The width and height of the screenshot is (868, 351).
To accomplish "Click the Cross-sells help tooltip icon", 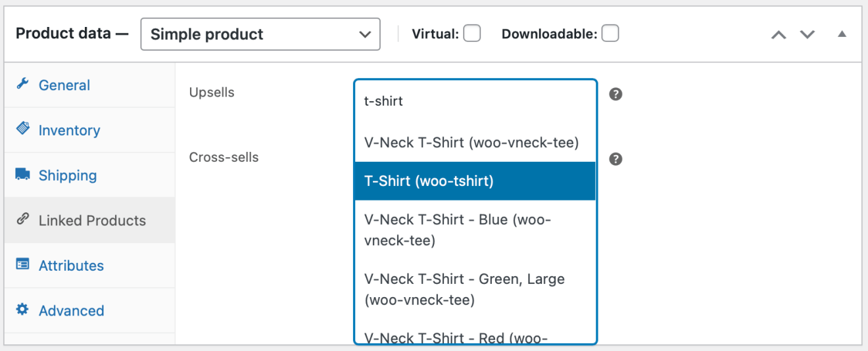I will (x=615, y=159).
